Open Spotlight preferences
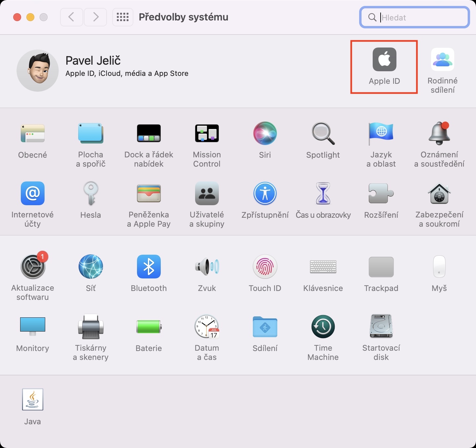This screenshot has height=448, width=476. pos(323,140)
